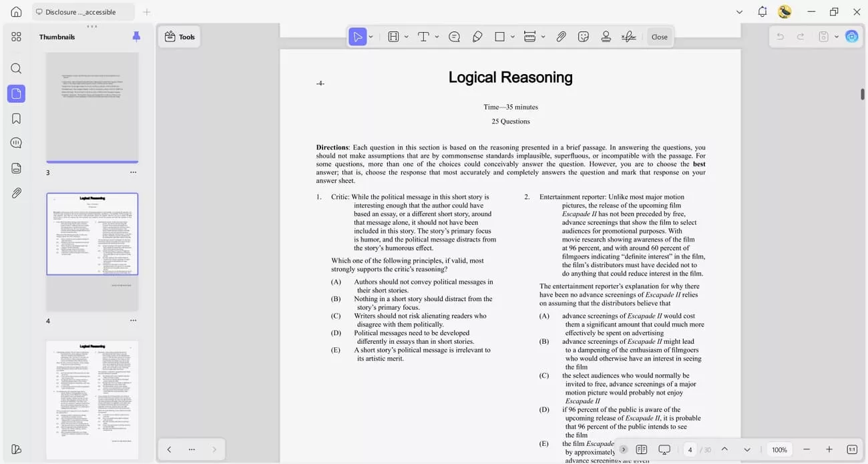The image size is (868, 464).
Task: Open the Tools panel button
Action: pyautogui.click(x=179, y=37)
